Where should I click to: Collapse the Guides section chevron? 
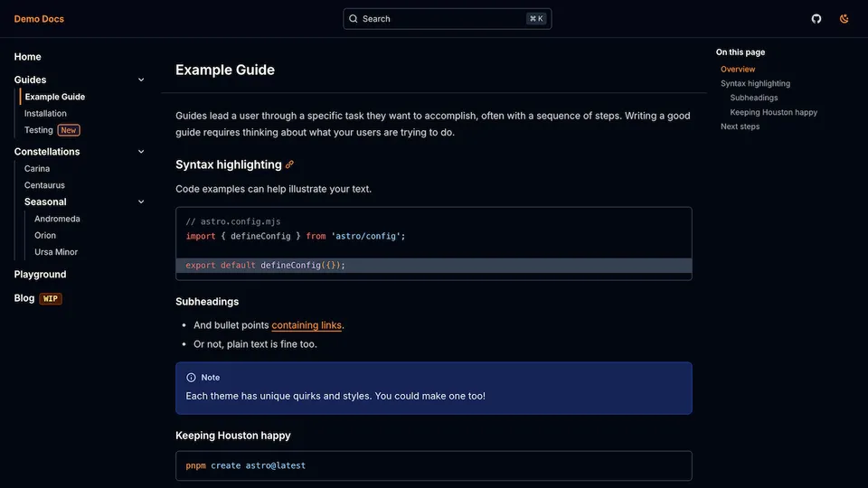coord(141,80)
